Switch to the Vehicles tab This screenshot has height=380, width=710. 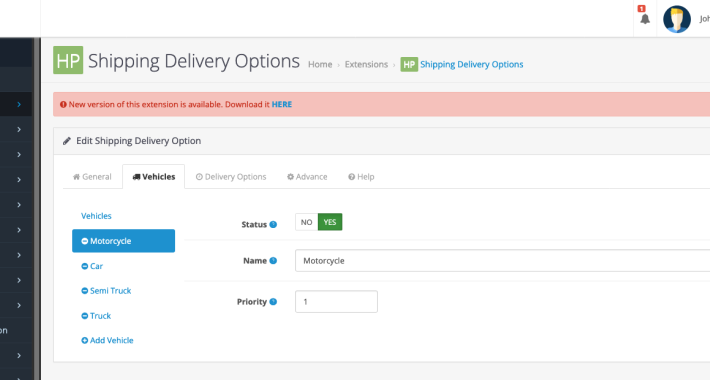[154, 177]
